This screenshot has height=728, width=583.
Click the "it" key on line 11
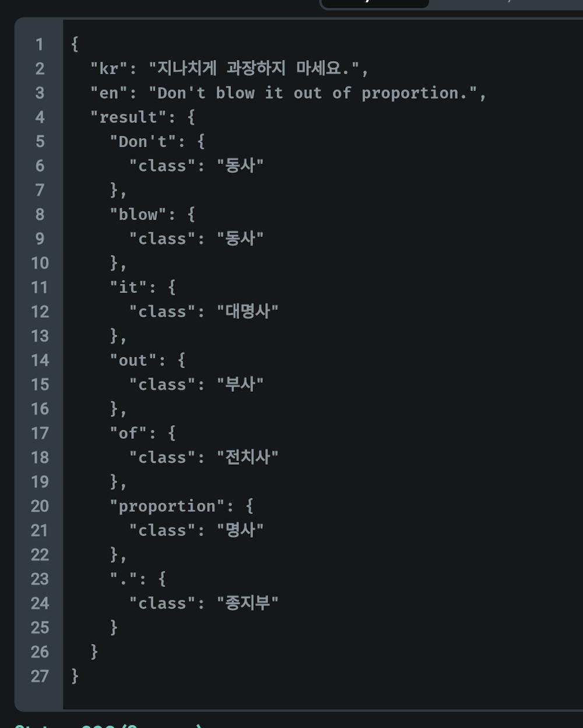coord(128,287)
